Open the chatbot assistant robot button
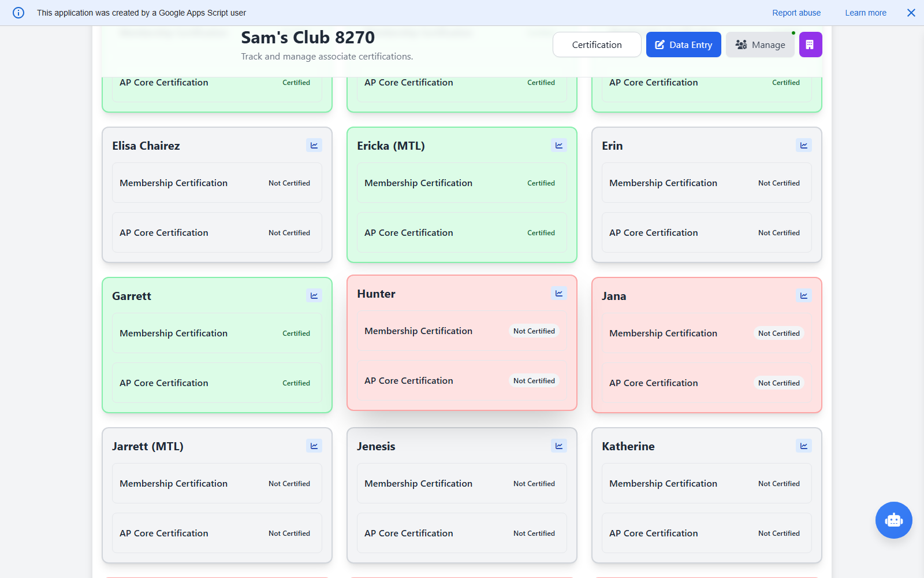The image size is (924, 578). point(893,520)
